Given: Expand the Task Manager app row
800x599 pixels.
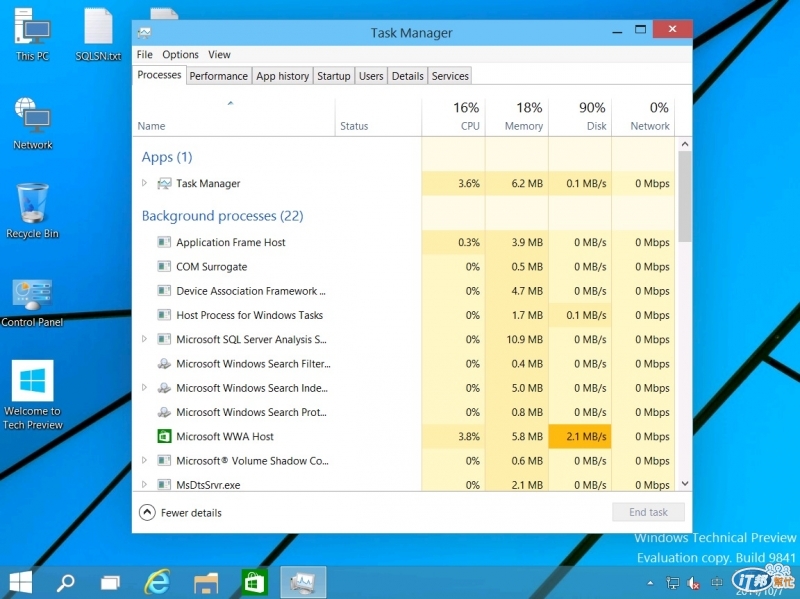Looking at the screenshot, I should tap(144, 183).
